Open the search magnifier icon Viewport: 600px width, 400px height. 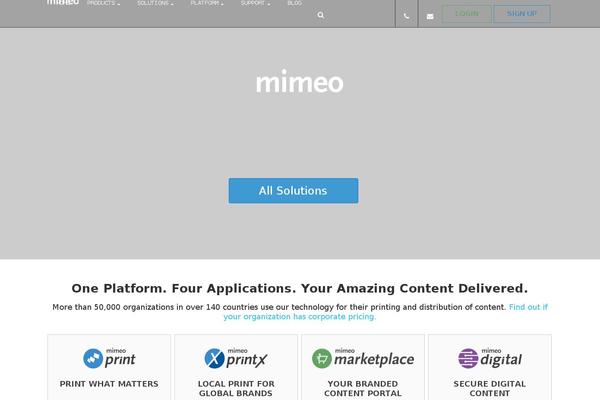321,15
